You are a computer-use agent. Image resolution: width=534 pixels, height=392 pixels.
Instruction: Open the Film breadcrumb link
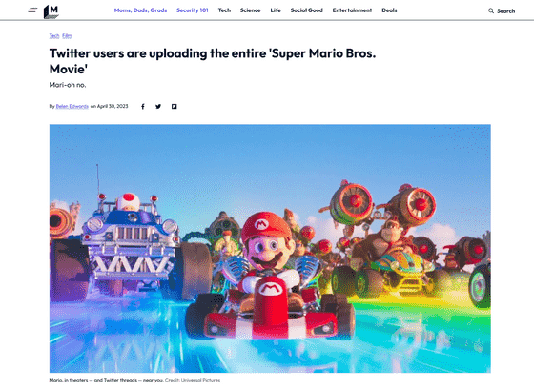(67, 35)
